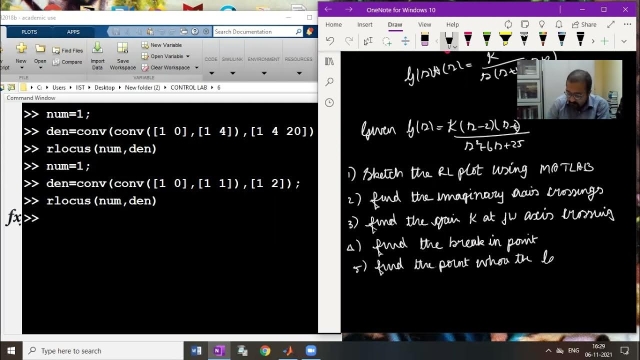
Task: Switch to the PLOTS tab in MATLAB
Action: [29, 32]
